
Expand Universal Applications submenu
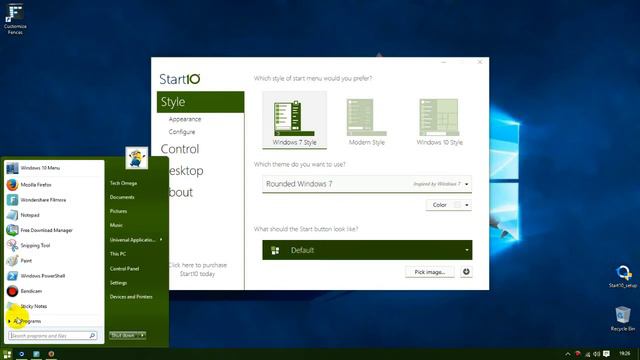click(x=136, y=240)
